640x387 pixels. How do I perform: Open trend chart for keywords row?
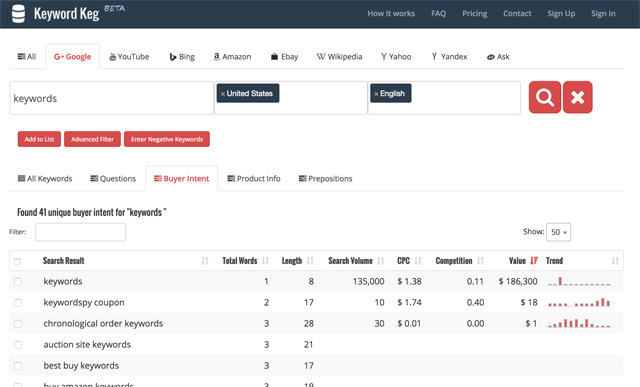point(579,281)
